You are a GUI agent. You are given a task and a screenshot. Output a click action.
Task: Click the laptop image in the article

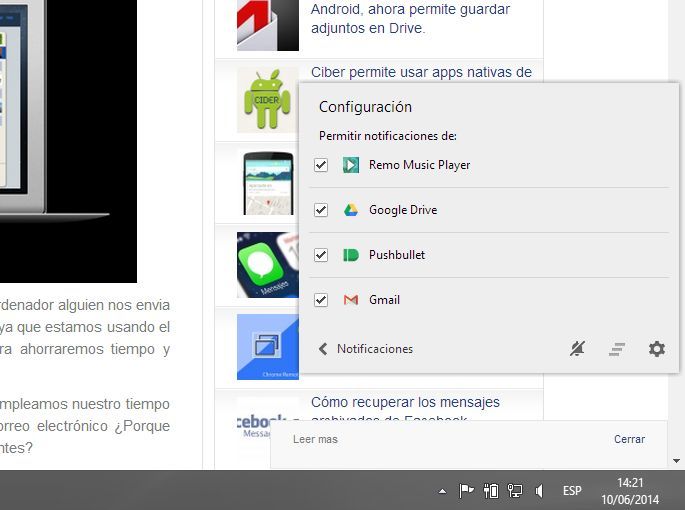(x=68, y=141)
